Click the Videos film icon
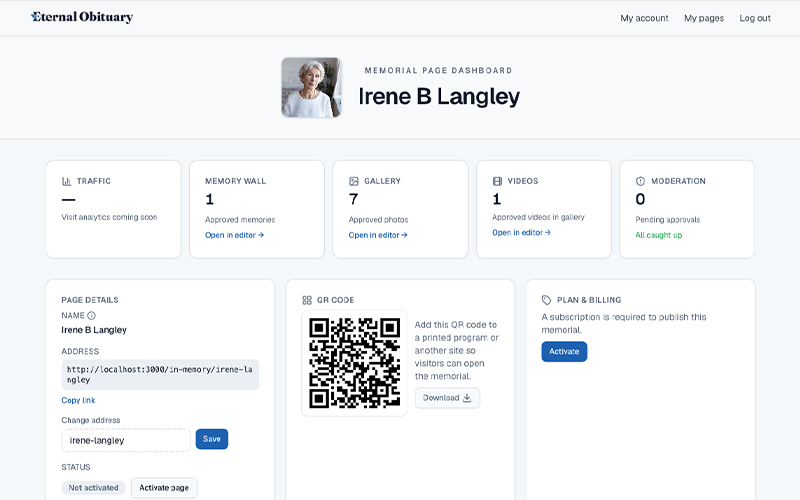 point(497,181)
